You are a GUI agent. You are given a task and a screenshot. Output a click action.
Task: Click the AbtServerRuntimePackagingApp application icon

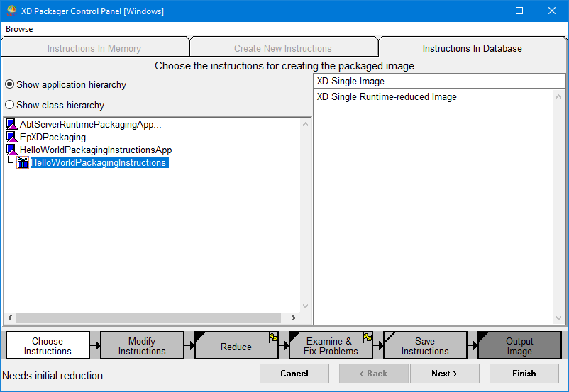pos(11,125)
